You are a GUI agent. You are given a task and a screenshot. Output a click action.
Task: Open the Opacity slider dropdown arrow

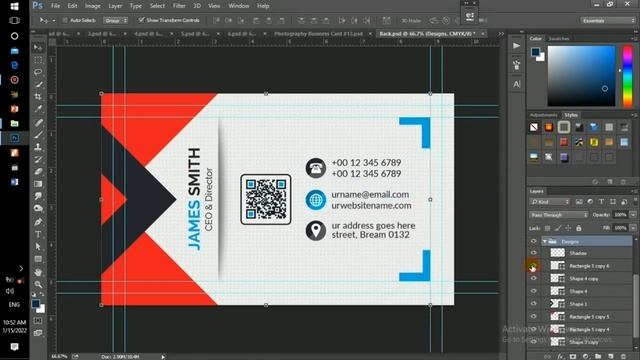pyautogui.click(x=633, y=215)
